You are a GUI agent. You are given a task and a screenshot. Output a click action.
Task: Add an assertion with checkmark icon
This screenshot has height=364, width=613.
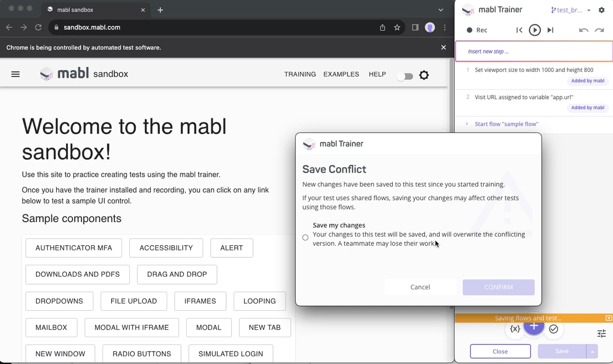click(x=554, y=329)
